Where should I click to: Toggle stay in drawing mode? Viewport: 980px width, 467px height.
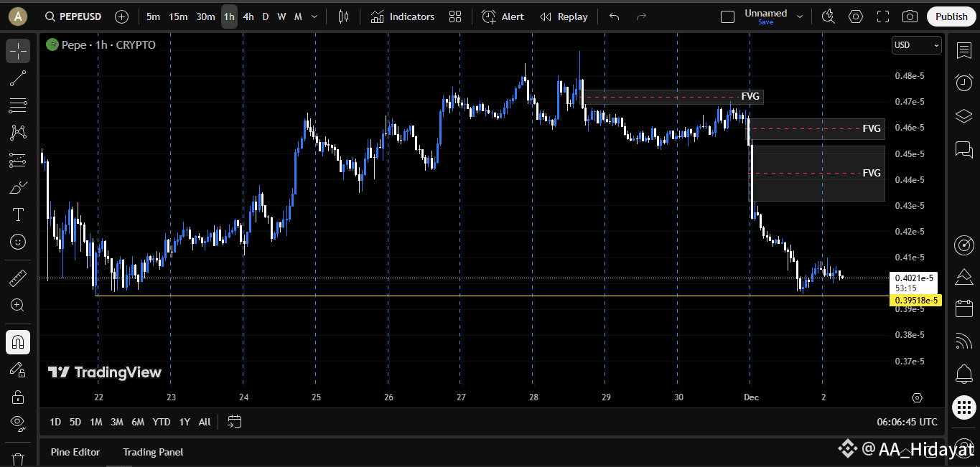18,369
